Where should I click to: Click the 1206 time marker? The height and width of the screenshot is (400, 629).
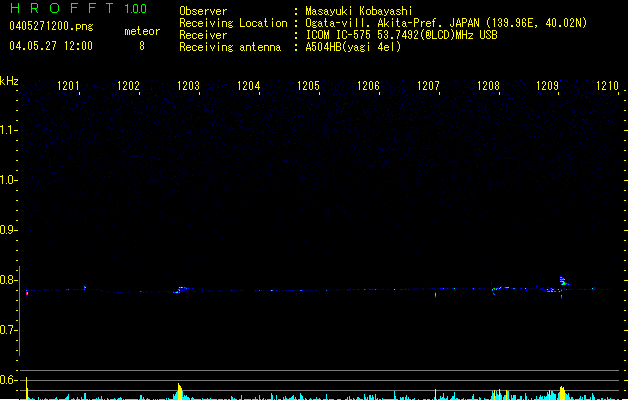click(x=369, y=86)
